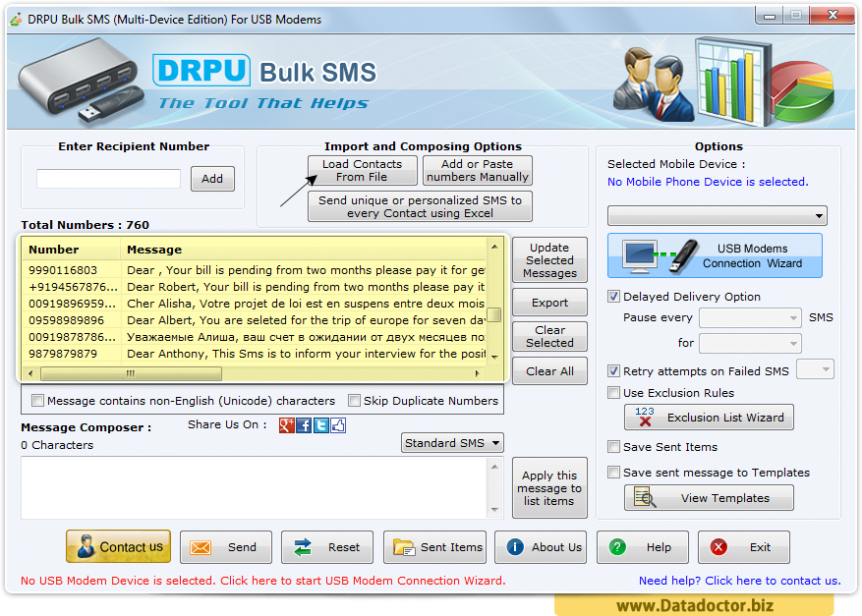Click Need help contact us link
The height and width of the screenshot is (616, 862).
tap(739, 581)
